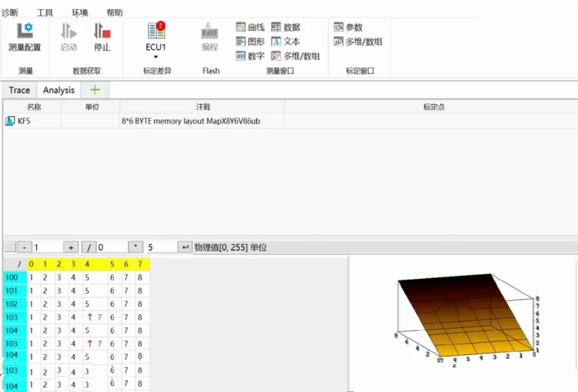The height and width of the screenshot is (392, 578).
Task: Focus the multiplier field containing 5
Action: pyautogui.click(x=162, y=247)
